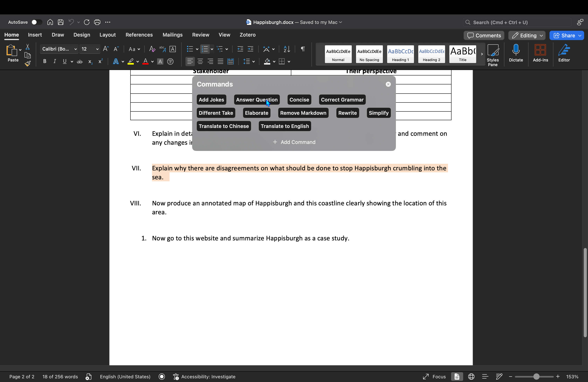The image size is (588, 382).
Task: Toggle bold formatting icon
Action: click(45, 61)
